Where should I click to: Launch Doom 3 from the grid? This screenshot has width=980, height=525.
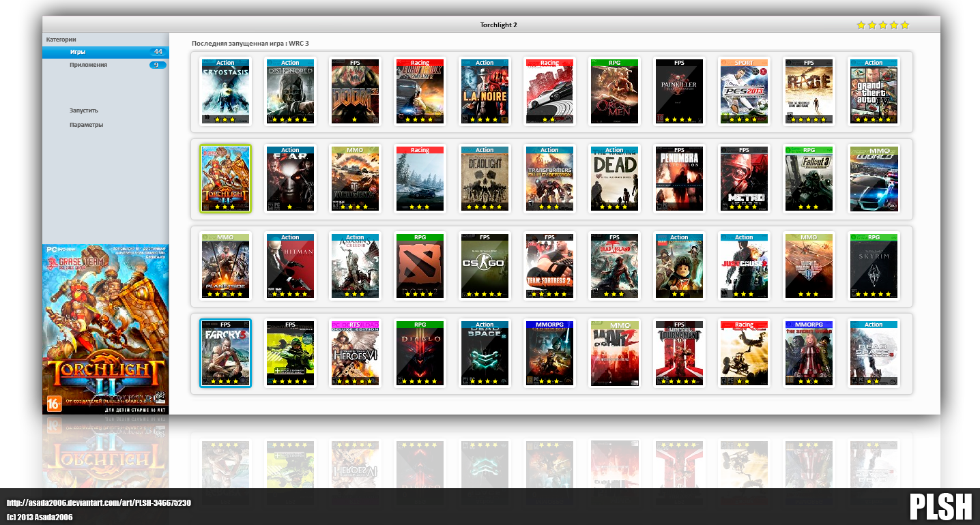(x=355, y=91)
